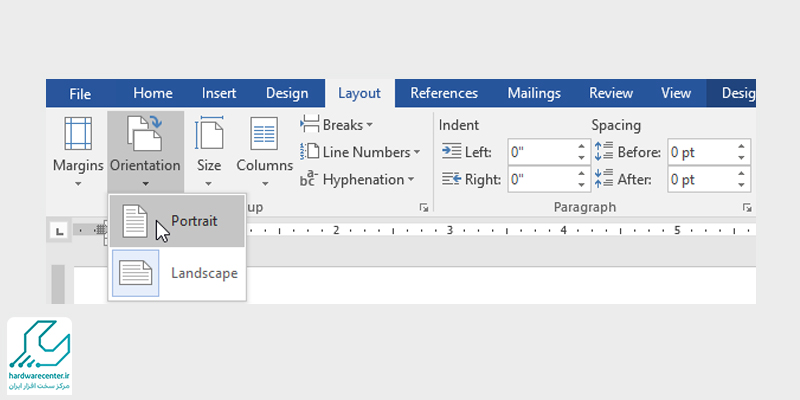Increase the Indent Right value with up arrow
The height and width of the screenshot is (400, 800).
tap(582, 175)
